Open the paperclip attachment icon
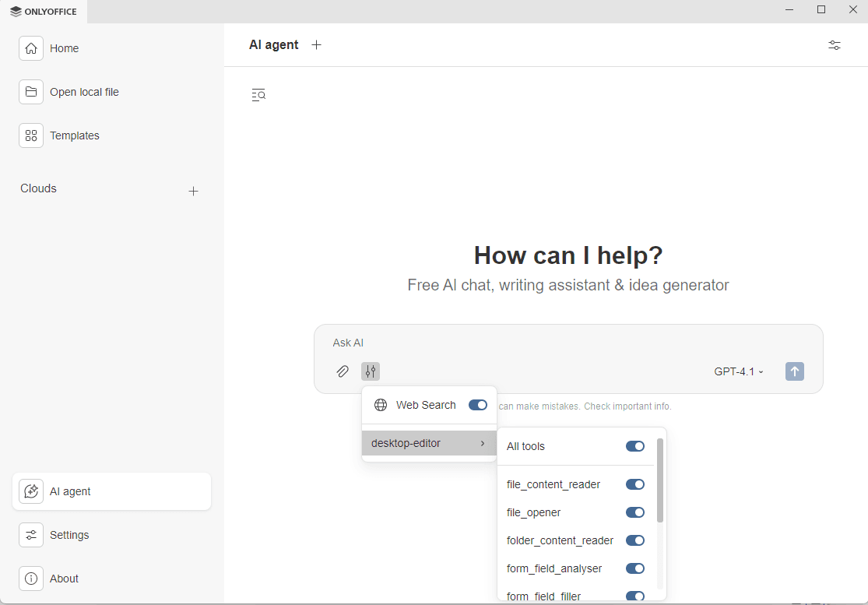Image resolution: width=868 pixels, height=605 pixels. coord(343,371)
